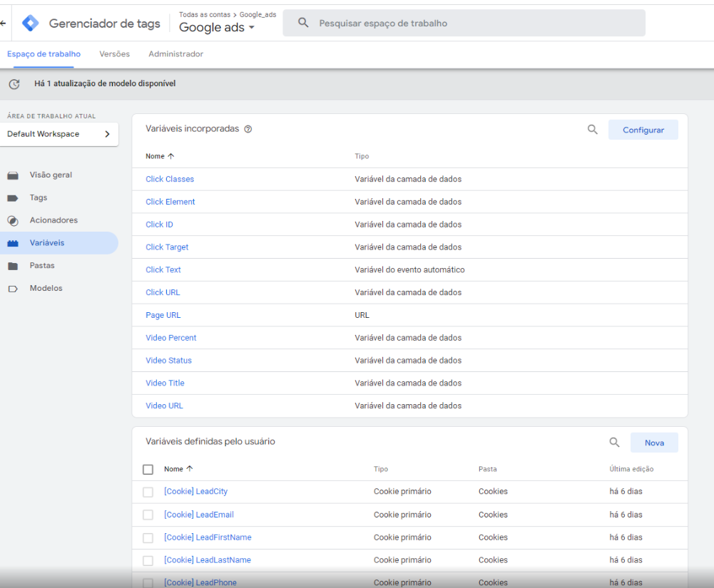The image size is (714, 588).
Task: Click the Modelos sidebar icon
Action: click(13, 289)
